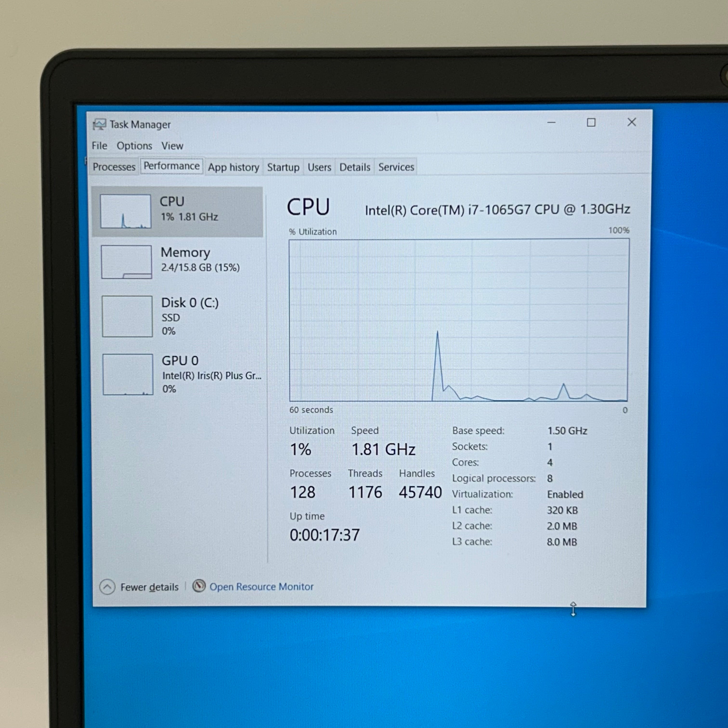Click the L1 cache 320 KB value

tap(562, 510)
